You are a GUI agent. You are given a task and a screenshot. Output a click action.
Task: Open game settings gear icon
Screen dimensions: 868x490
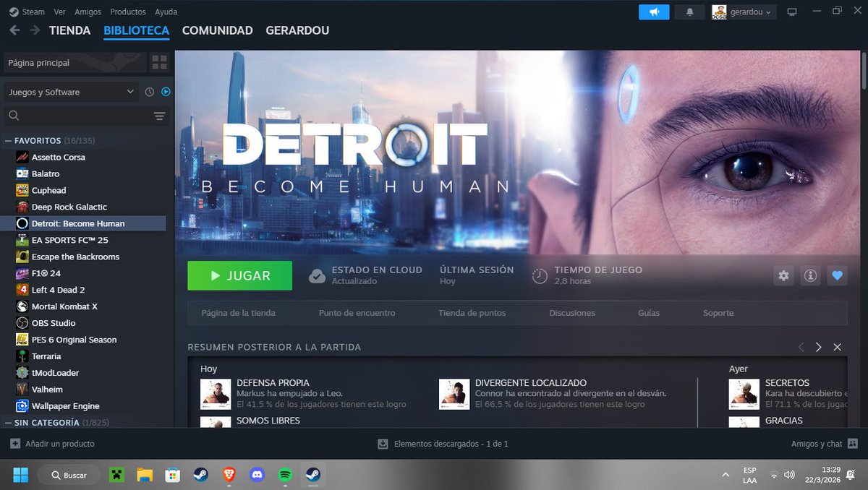[783, 275]
